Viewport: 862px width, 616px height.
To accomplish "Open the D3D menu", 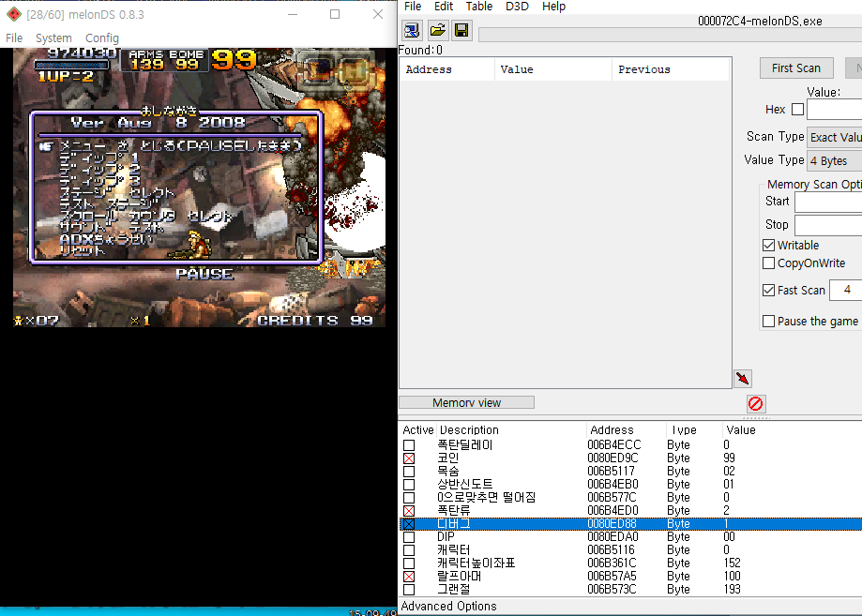I will 517,7.
